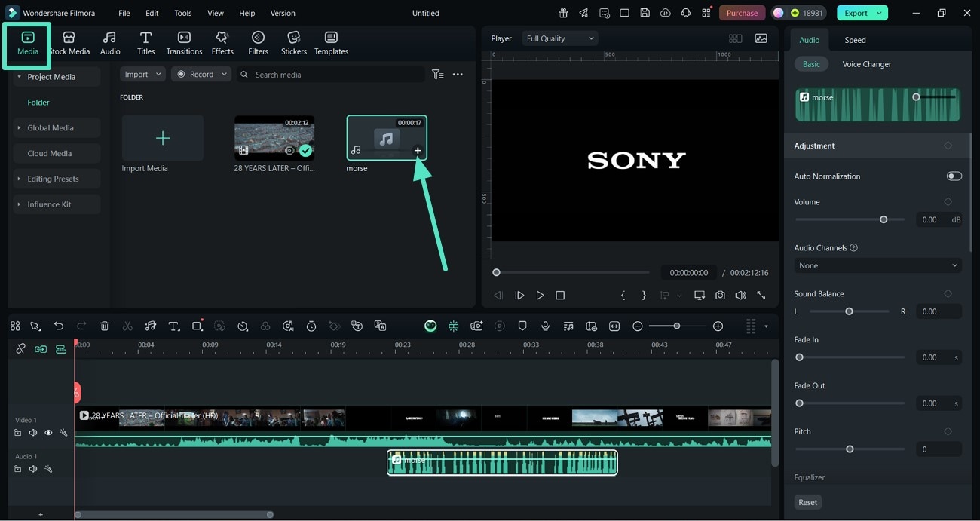Click the Media tab icon
Image resolution: width=980 pixels, height=521 pixels.
pos(28,38)
